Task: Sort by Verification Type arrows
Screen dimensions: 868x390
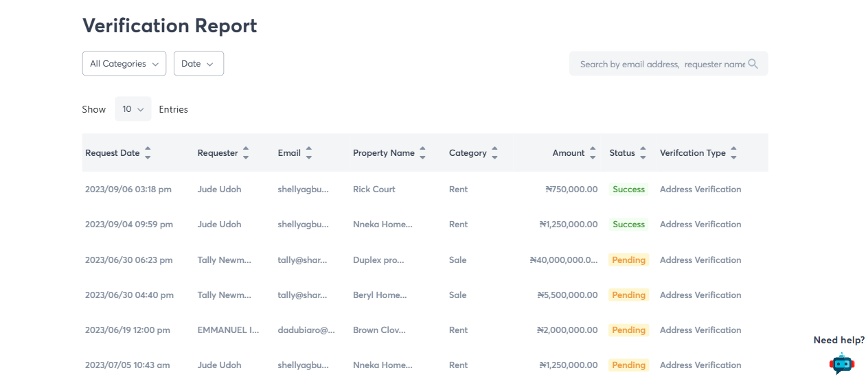Action: pos(733,153)
